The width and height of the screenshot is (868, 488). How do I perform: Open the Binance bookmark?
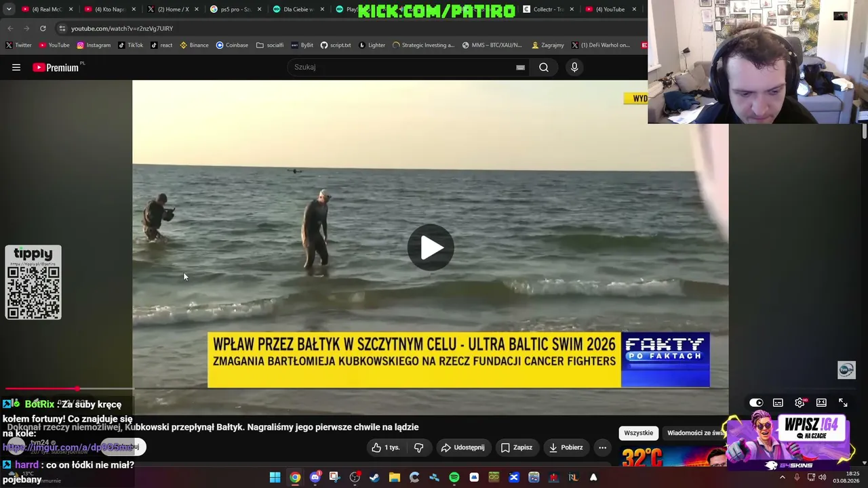pyautogui.click(x=194, y=45)
